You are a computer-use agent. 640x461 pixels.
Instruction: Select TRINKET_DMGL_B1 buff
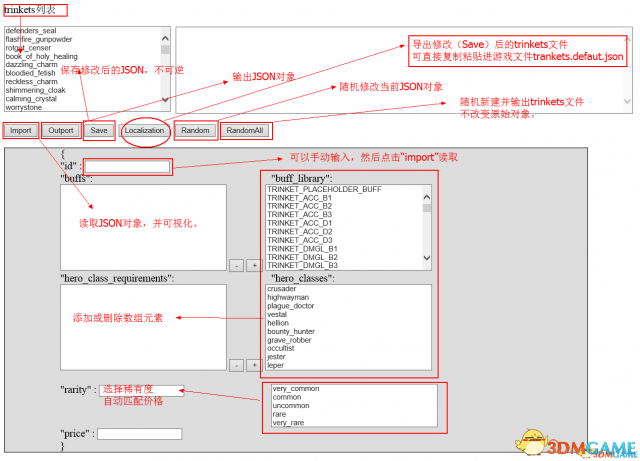coord(302,249)
